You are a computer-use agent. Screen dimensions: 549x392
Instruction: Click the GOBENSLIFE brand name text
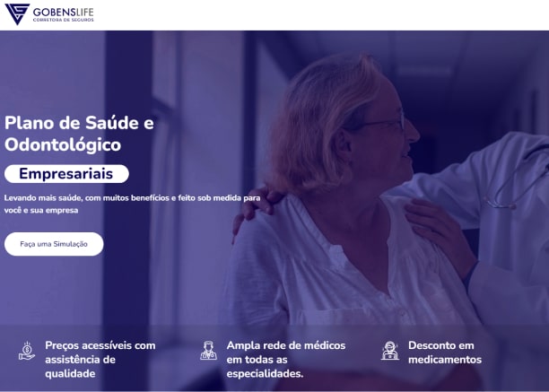[64, 13]
